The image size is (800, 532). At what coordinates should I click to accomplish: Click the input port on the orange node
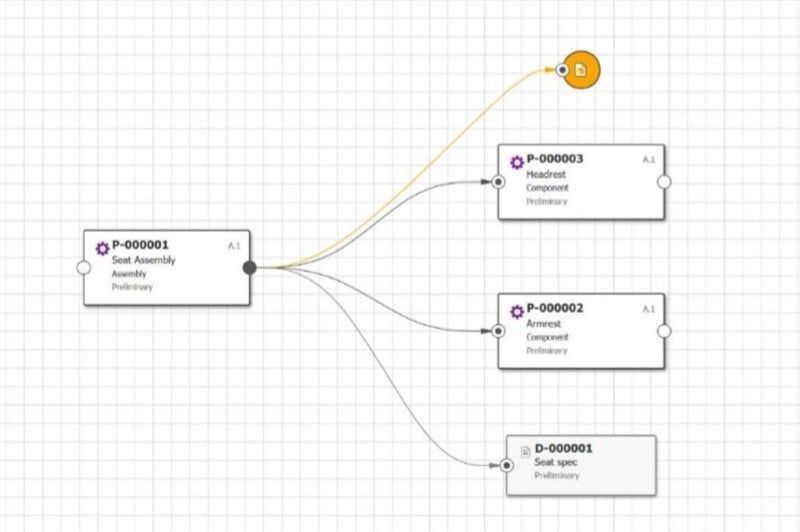563,70
